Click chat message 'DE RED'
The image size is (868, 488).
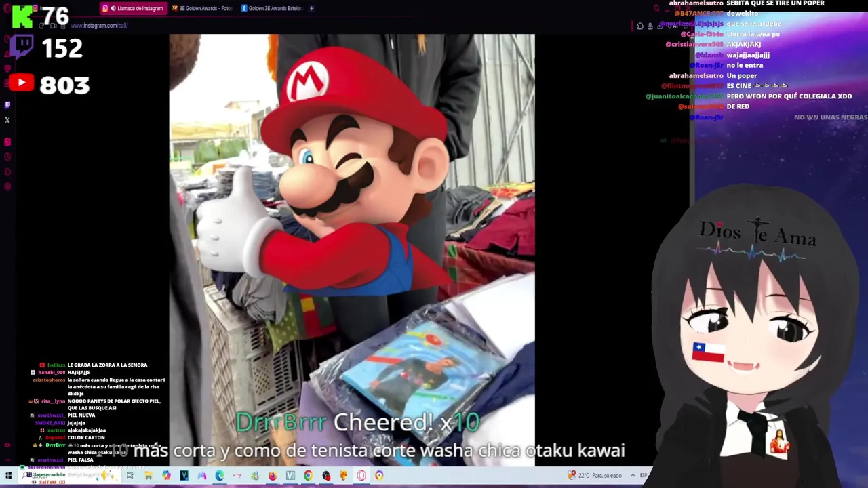tap(738, 106)
